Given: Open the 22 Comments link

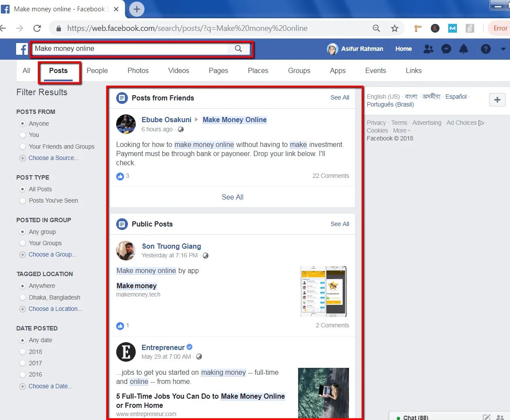Looking at the screenshot, I should (x=330, y=176).
